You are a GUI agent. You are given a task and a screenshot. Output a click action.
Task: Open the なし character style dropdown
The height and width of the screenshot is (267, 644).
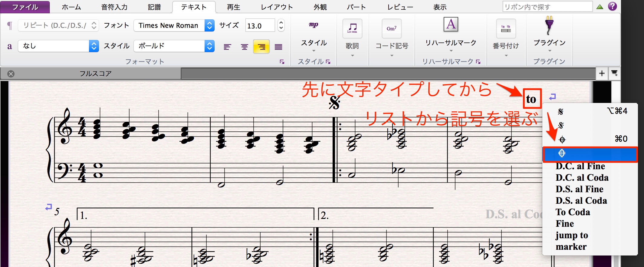coord(58,46)
